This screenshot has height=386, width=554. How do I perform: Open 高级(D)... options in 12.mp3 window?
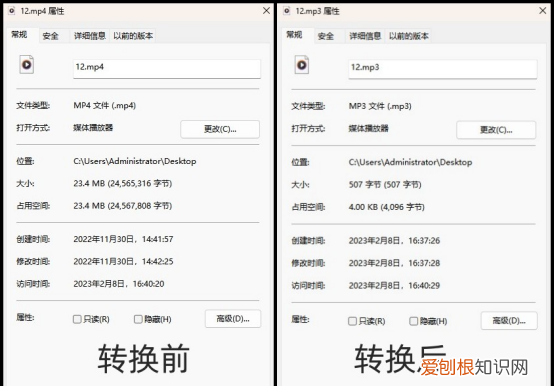[x=509, y=320]
